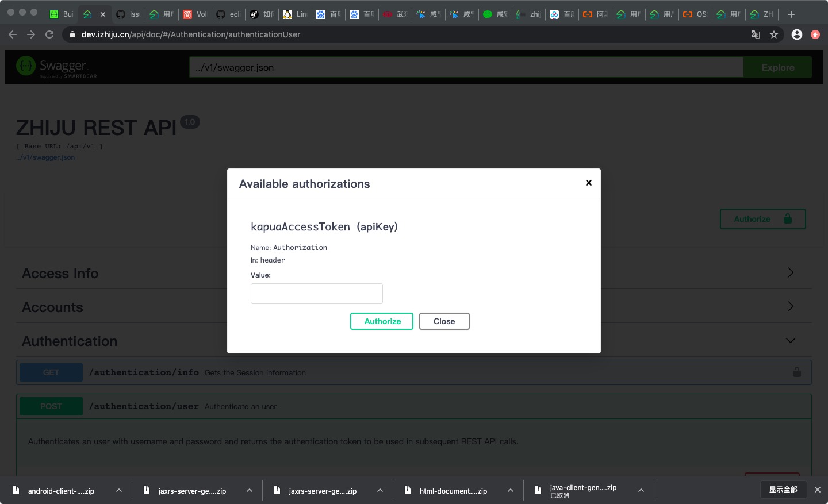Image resolution: width=828 pixels, height=504 pixels.
Task: Switch to the GitHub 'ecl' tab
Action: point(228,14)
